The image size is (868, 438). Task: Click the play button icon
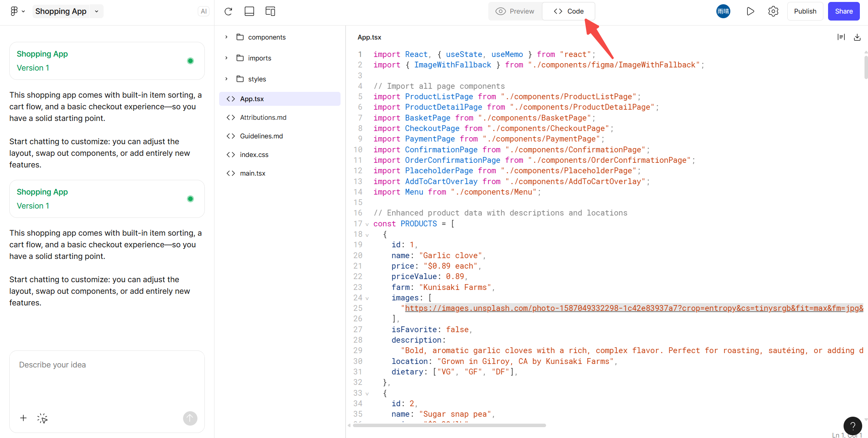click(x=750, y=11)
